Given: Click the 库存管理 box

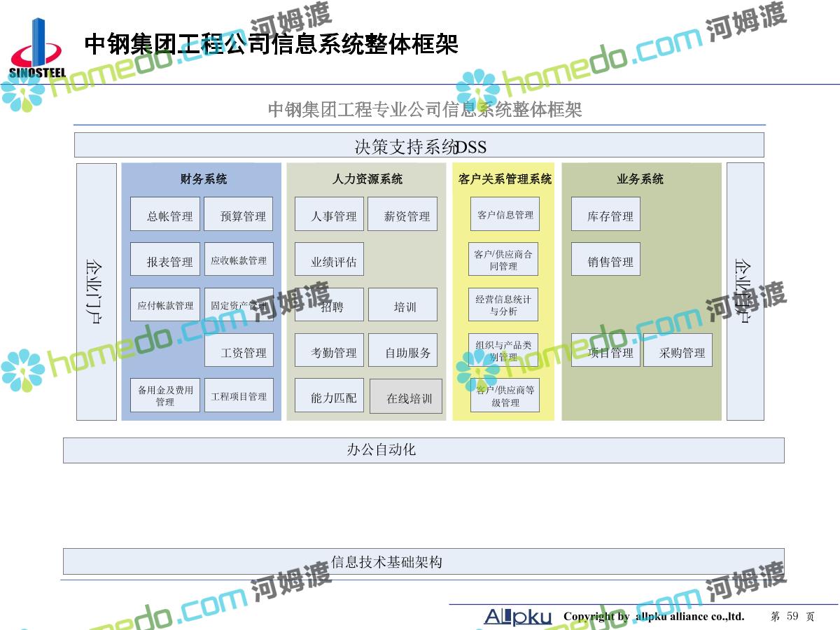Looking at the screenshot, I should pos(605,214).
